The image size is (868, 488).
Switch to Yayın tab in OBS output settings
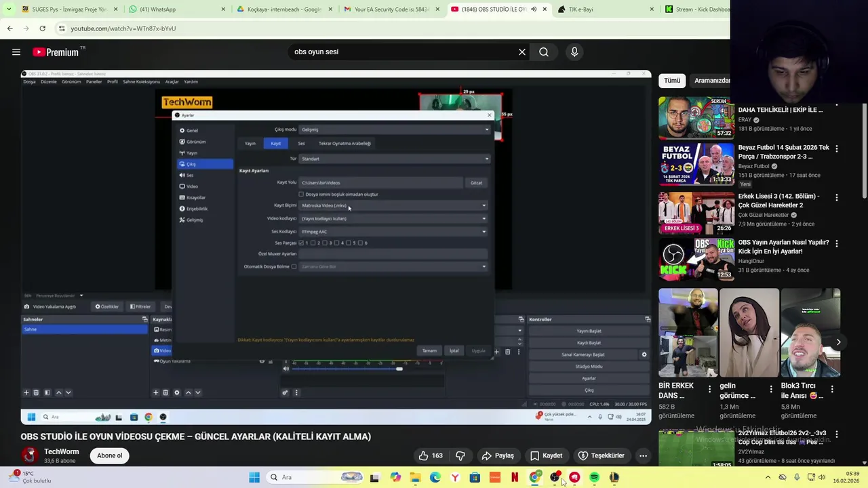pyautogui.click(x=250, y=144)
